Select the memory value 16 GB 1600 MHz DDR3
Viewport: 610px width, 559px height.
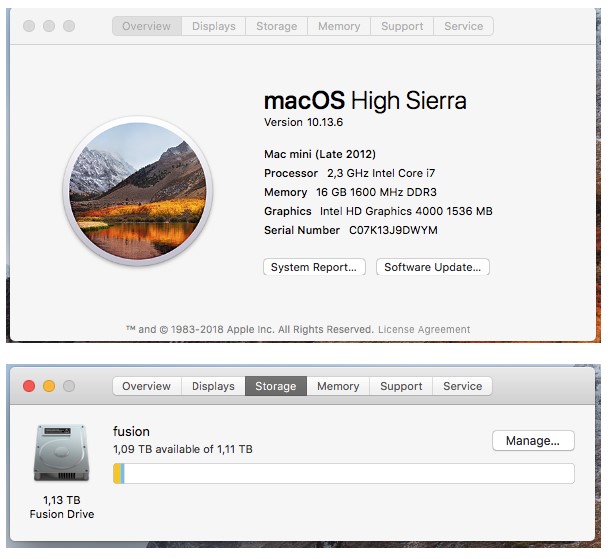coord(376,192)
